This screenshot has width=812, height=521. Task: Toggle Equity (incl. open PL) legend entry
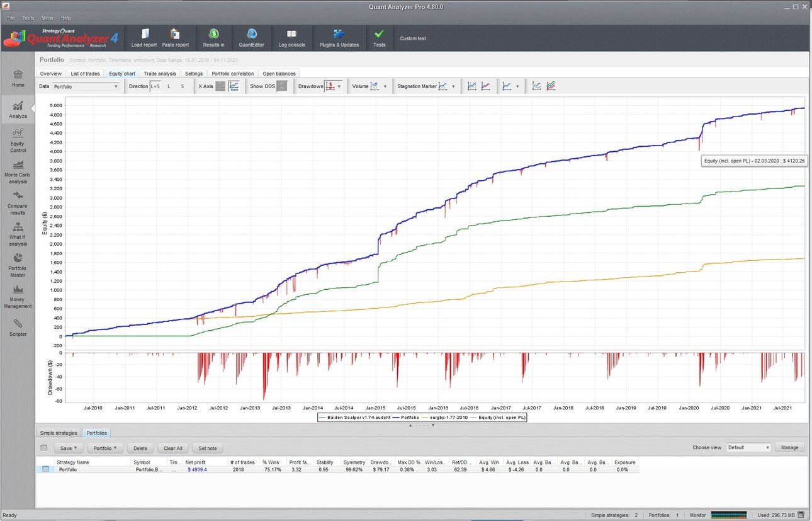(499, 417)
